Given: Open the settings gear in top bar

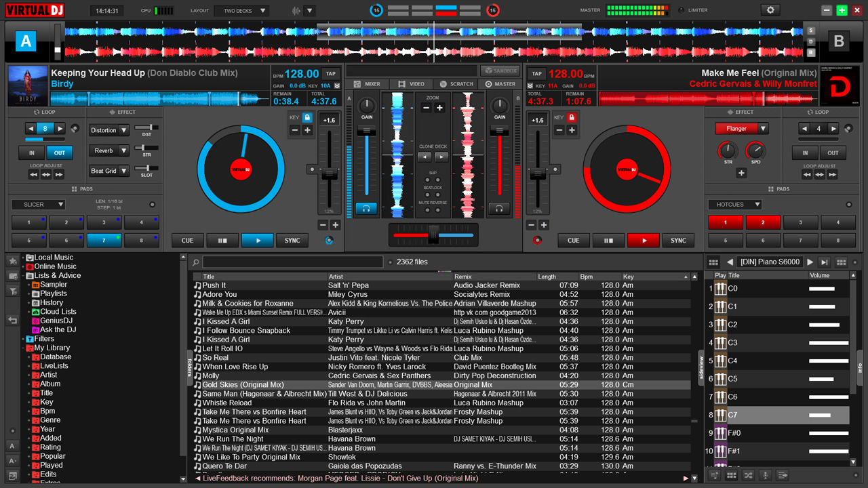Looking at the screenshot, I should [770, 10].
